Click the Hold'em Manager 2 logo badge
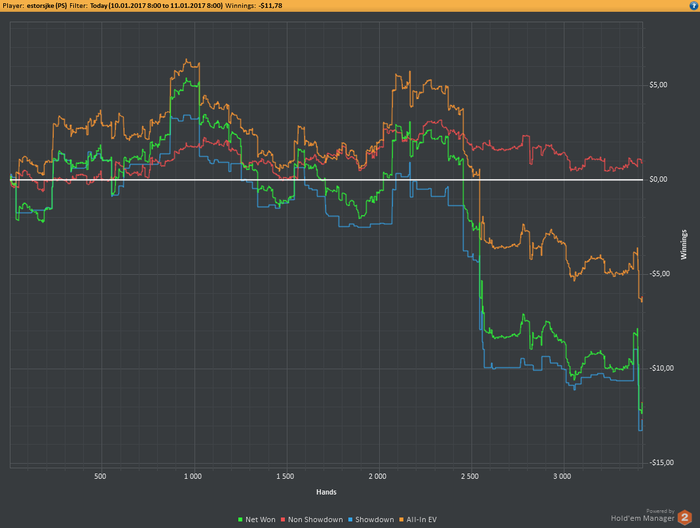Screen dimensions: 700x528 point(684,517)
